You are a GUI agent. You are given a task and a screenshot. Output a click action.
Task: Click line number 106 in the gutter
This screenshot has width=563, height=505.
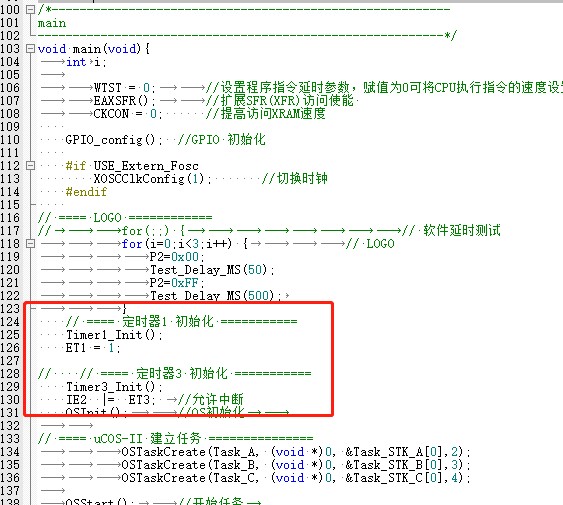[10, 87]
